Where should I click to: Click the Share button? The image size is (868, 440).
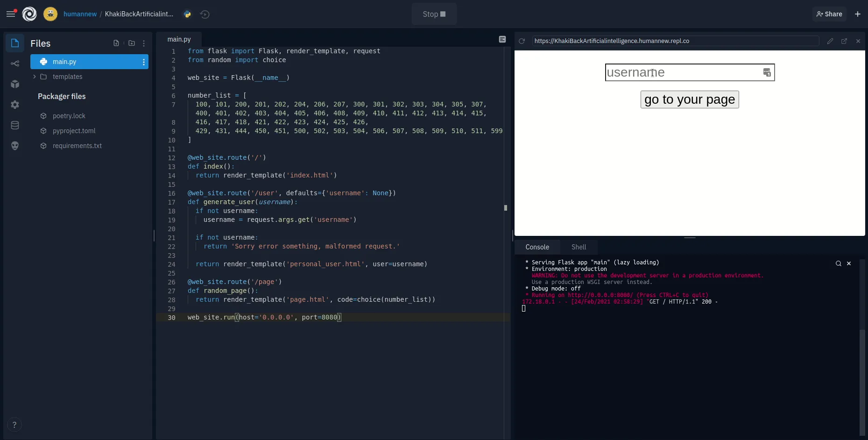(829, 14)
